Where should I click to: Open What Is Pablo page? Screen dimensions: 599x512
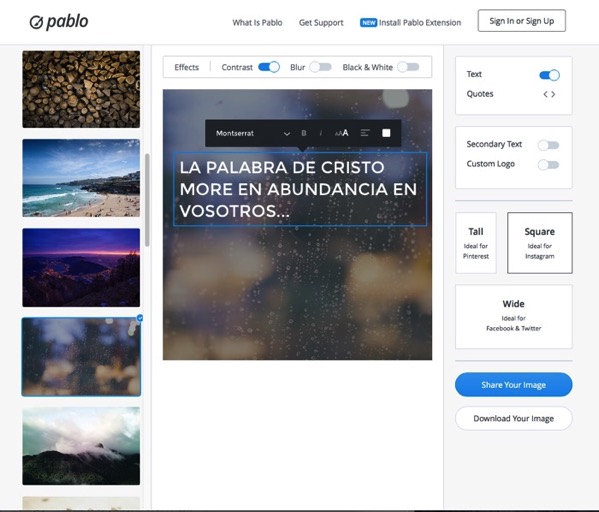point(257,23)
